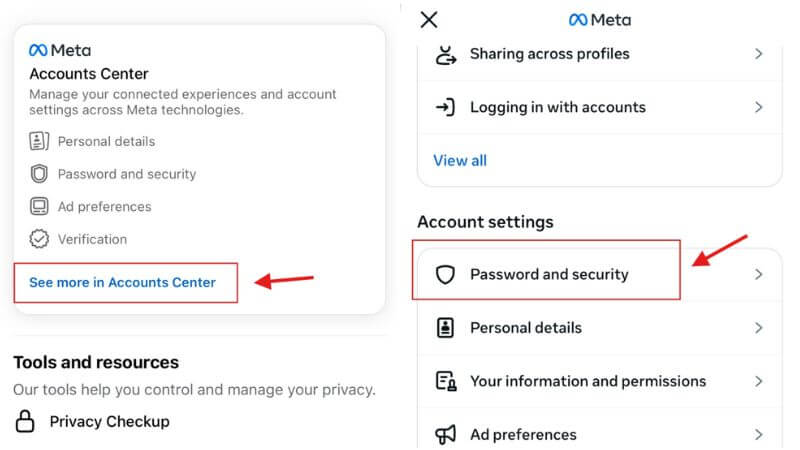Open See more in Accounts Center link
Viewport: 800px width, 450px height.
tap(122, 282)
